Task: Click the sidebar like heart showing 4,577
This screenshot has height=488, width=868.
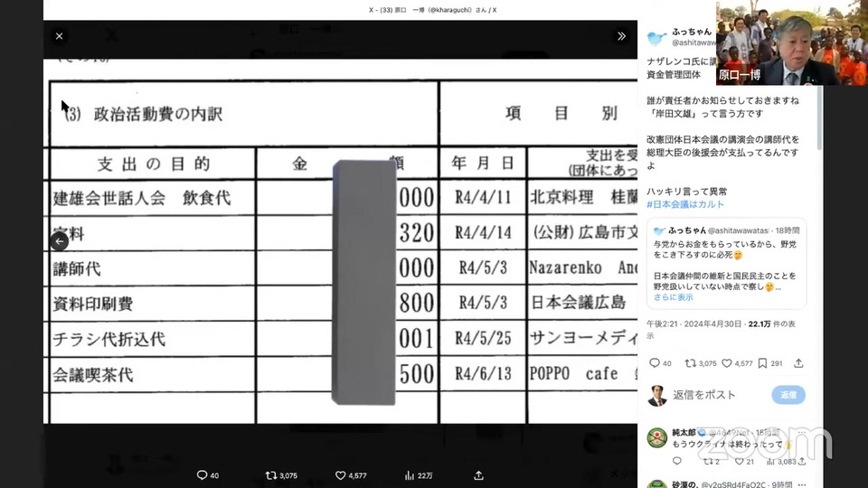Action: [x=737, y=363]
